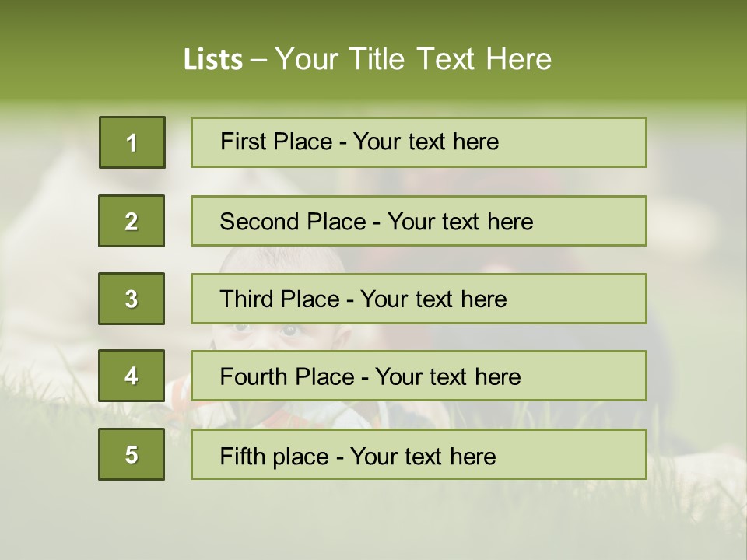The width and height of the screenshot is (747, 560).
Task: Select the Your Title Text Here heading
Action: [413, 59]
